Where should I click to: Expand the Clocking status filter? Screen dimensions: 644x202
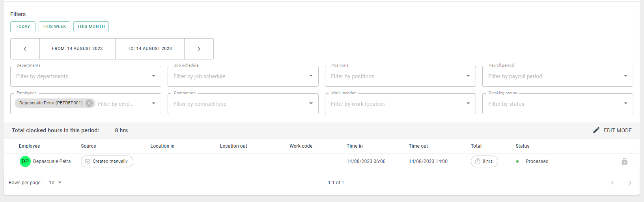click(558, 104)
